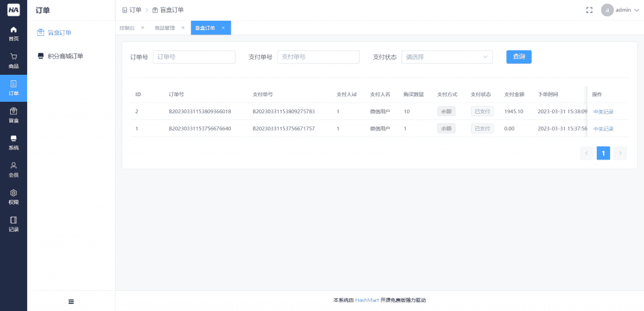Image resolution: width=644 pixels, height=311 pixels.
Task: Close the 盲盒订单 tab
Action: click(x=223, y=28)
